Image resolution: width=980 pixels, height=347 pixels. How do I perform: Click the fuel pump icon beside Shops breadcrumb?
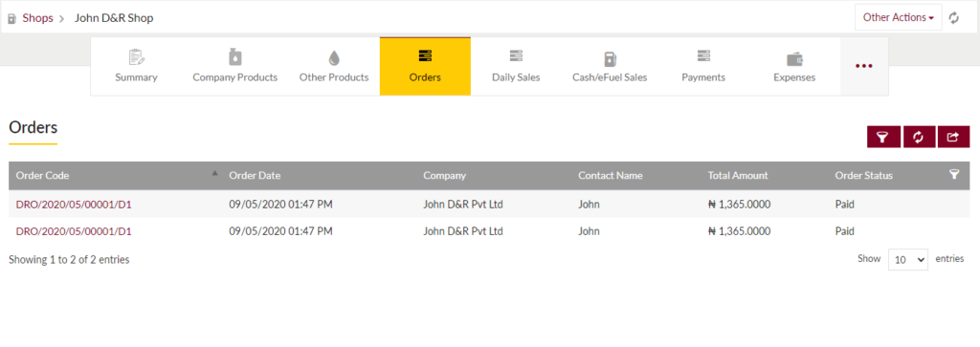pos(11,19)
